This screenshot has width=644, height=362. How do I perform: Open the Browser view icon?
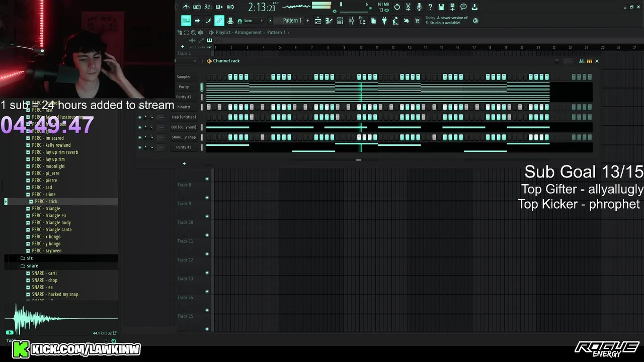[362, 21]
